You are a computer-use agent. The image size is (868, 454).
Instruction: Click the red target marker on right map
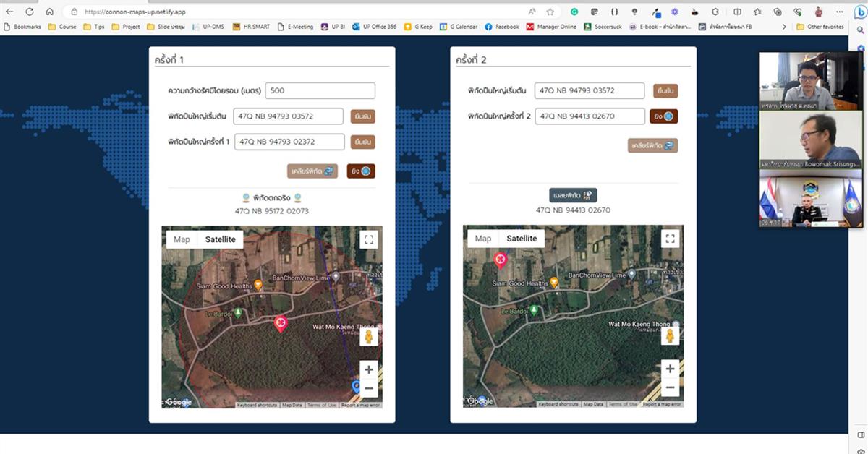point(499,260)
